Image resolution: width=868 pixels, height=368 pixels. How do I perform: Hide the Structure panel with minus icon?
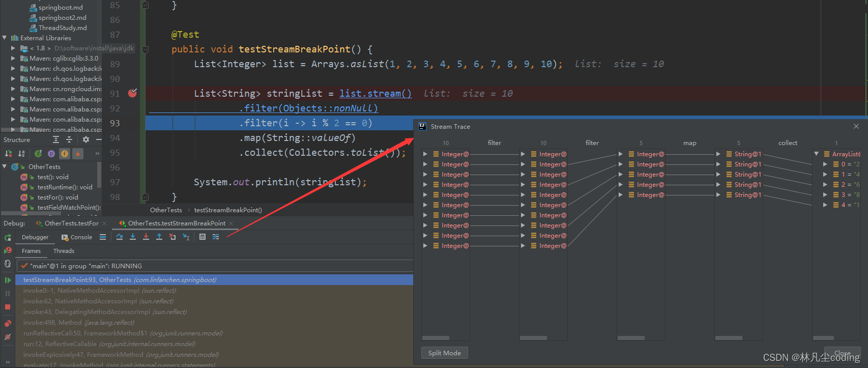point(99,139)
